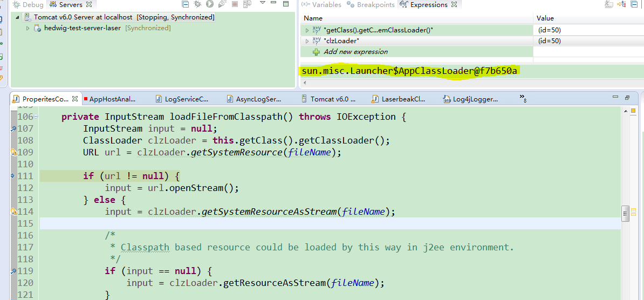Screen dimensions: 644x300
Task: Open the Tomcat v6.0 editor tab
Action: tap(328, 99)
